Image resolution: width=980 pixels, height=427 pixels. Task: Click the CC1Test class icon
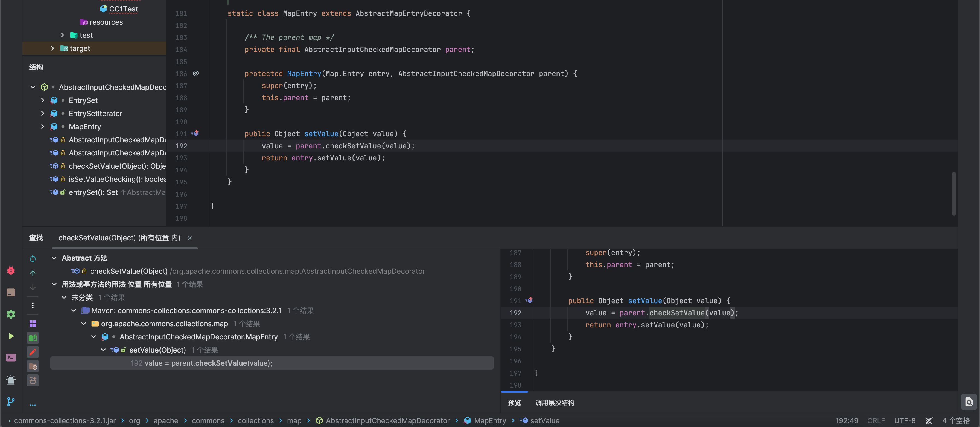103,8
